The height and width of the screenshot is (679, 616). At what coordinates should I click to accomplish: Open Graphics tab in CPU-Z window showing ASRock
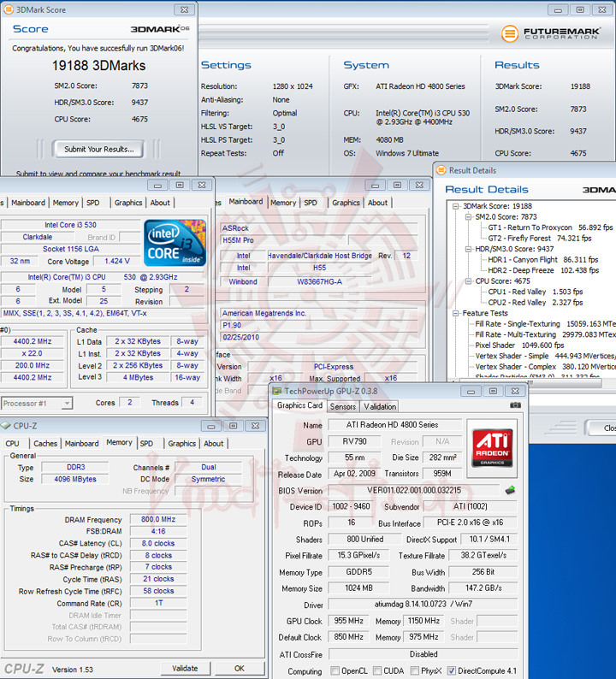click(346, 203)
